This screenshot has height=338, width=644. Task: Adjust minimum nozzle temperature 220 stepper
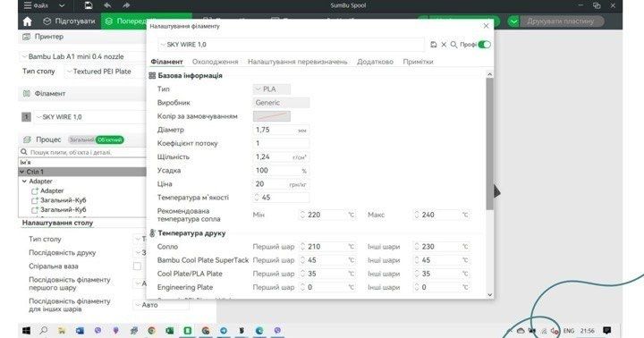(302, 215)
